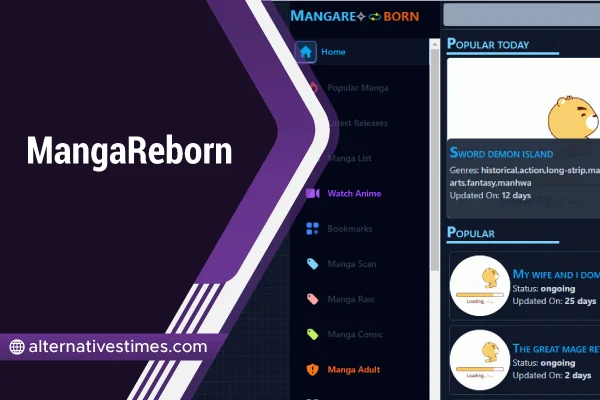Open My Wife and I Dom... title

(x=556, y=274)
